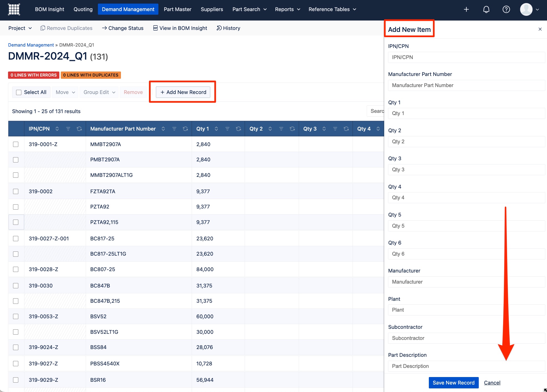Screen dimensions: 547x392
Task: Sort the Qty 1 column
Action: click(x=216, y=129)
